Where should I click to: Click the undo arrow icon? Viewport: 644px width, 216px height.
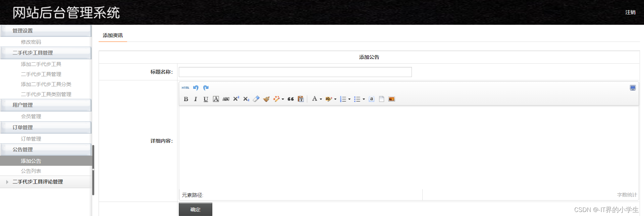196,88
